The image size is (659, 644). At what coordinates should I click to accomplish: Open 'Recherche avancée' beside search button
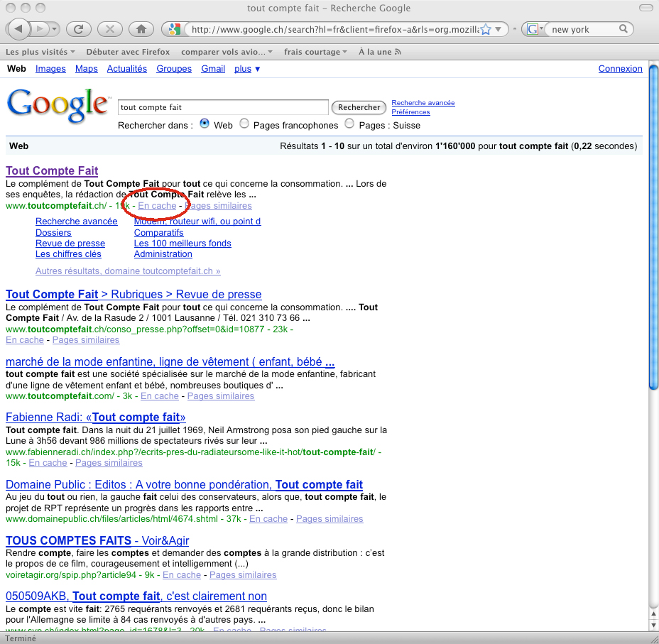(423, 102)
